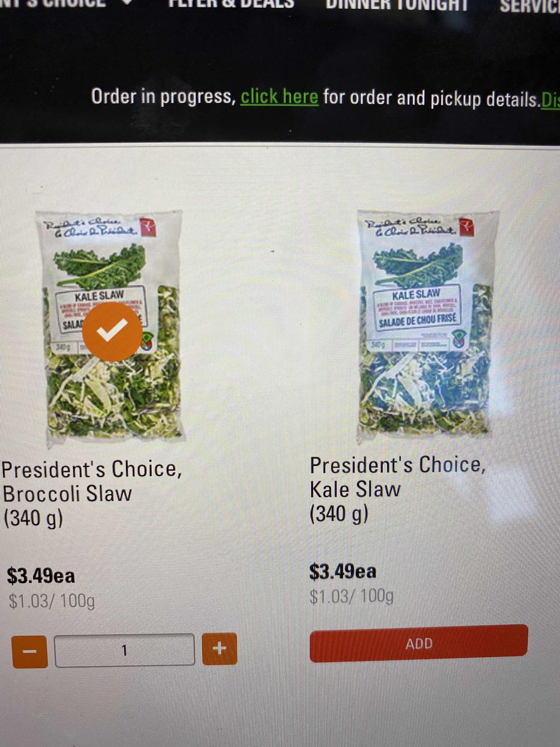Click the $1.03/100g unit price under Broccoli Slaw
Screen dimensions: 560x747
(51, 600)
